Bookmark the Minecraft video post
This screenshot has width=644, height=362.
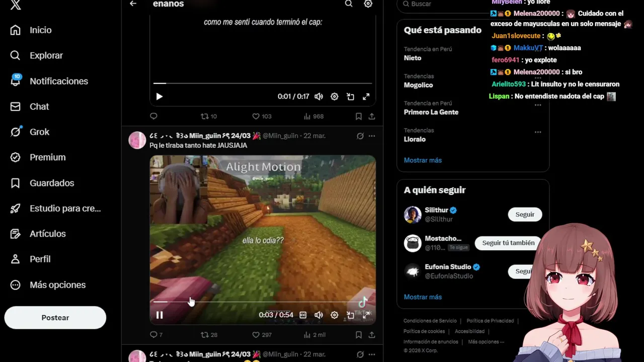pos(359,335)
